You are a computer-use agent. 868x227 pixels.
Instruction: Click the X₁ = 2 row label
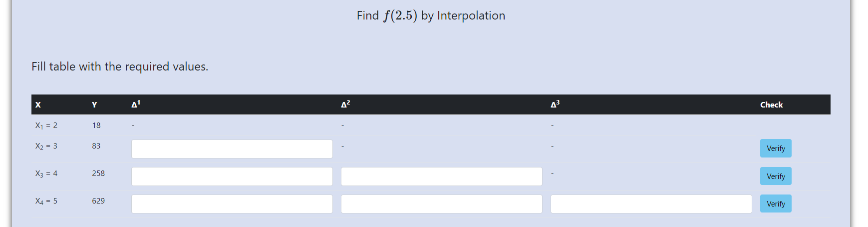pyautogui.click(x=46, y=125)
